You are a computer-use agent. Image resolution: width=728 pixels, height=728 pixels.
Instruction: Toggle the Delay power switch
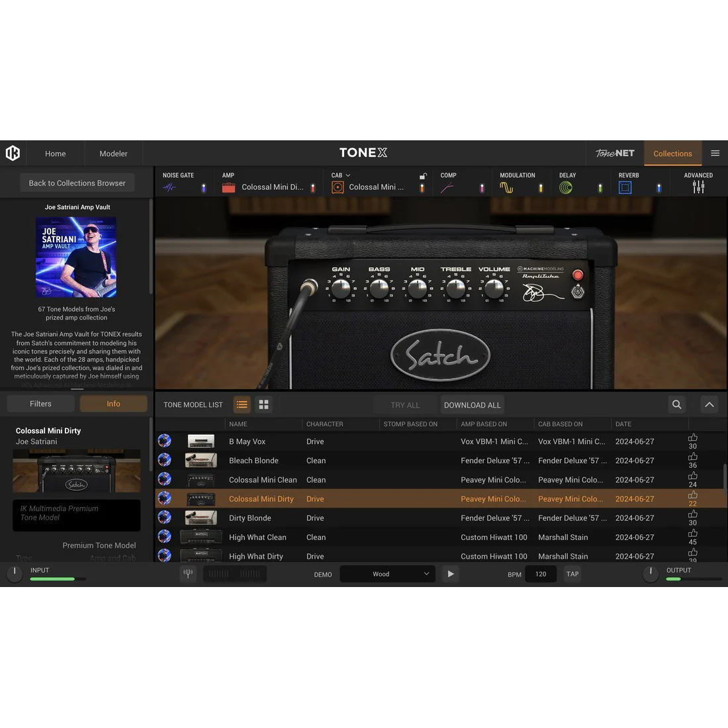click(600, 188)
